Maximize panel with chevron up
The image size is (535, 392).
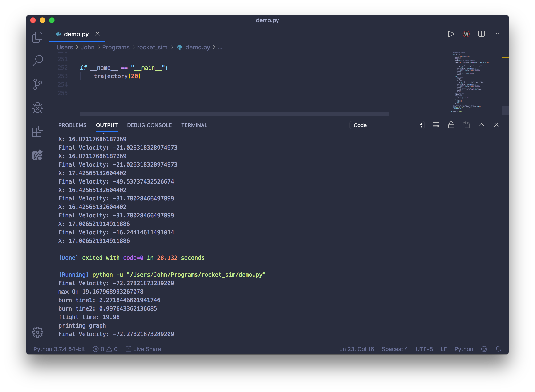(481, 125)
